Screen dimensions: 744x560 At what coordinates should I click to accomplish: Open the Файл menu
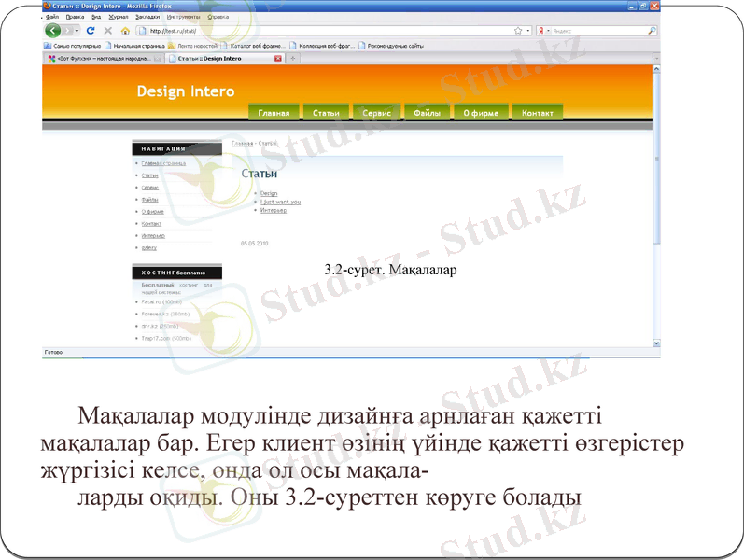52,17
